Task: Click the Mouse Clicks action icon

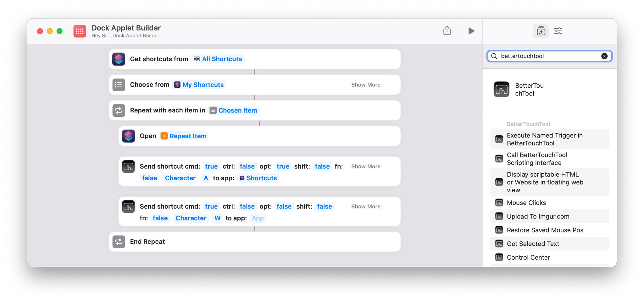Action: point(499,203)
